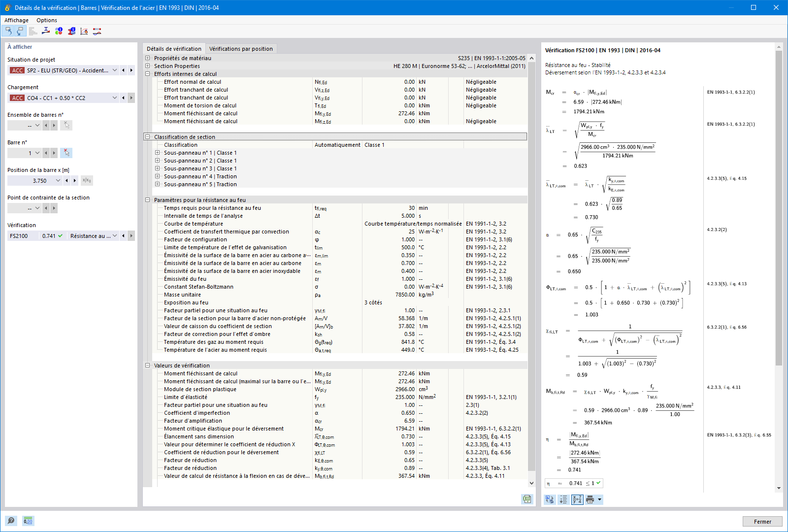Toggle formula values x/y=7/4 display
The height and width of the screenshot is (532, 788).
click(x=577, y=499)
